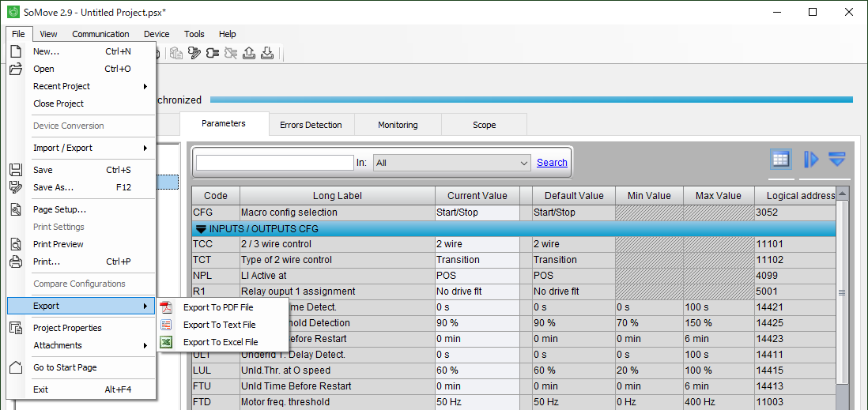868x410 pixels.
Task: Click the File menu header
Action: (x=18, y=34)
